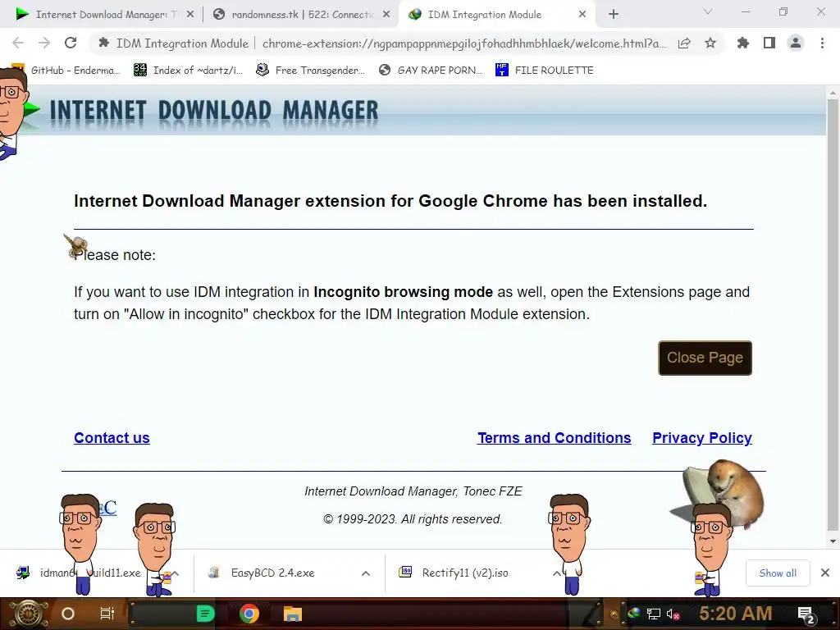840x630 pixels.
Task: Open File Explorer from taskbar
Action: 293,614
